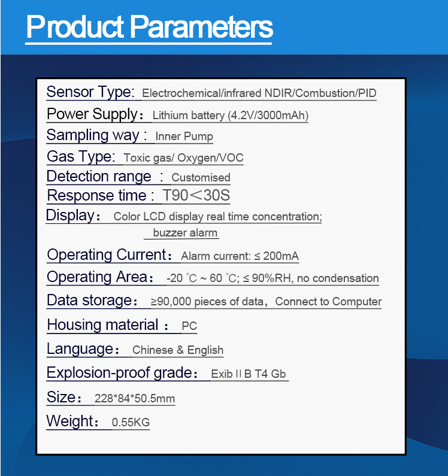Click the Gas Type label
The width and height of the screenshot is (448, 476).
(x=81, y=157)
